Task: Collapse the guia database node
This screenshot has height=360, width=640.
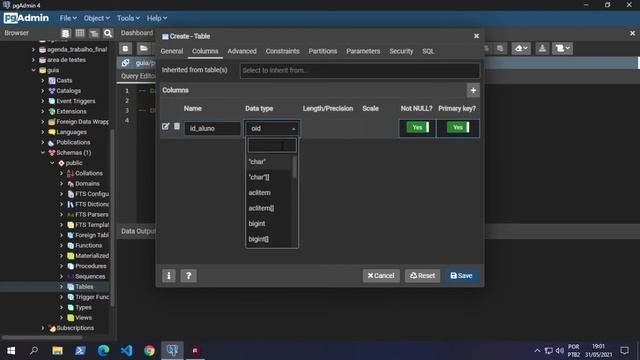Action: [33, 70]
